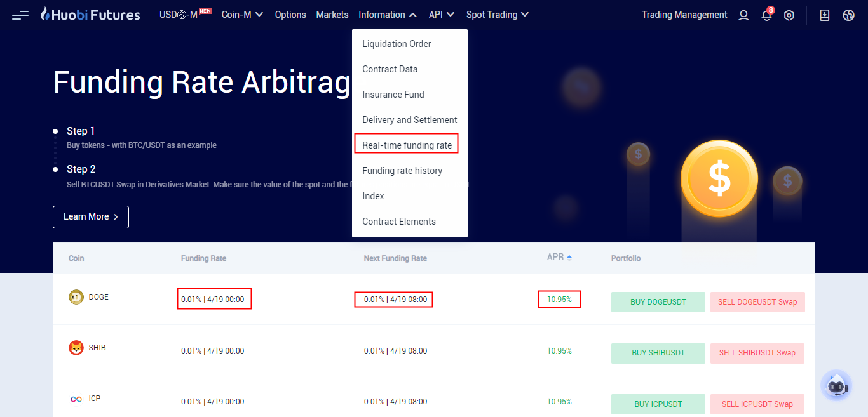
Task: Sort the table by APR
Action: [x=559, y=258]
